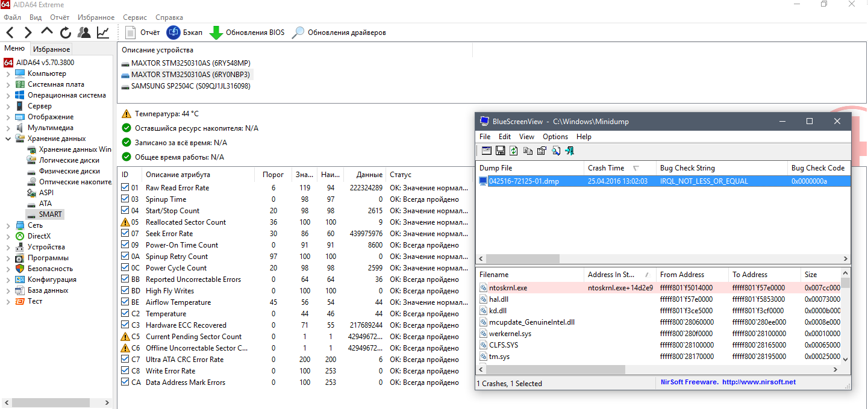Expand the Компьютер tree node

coord(8,74)
